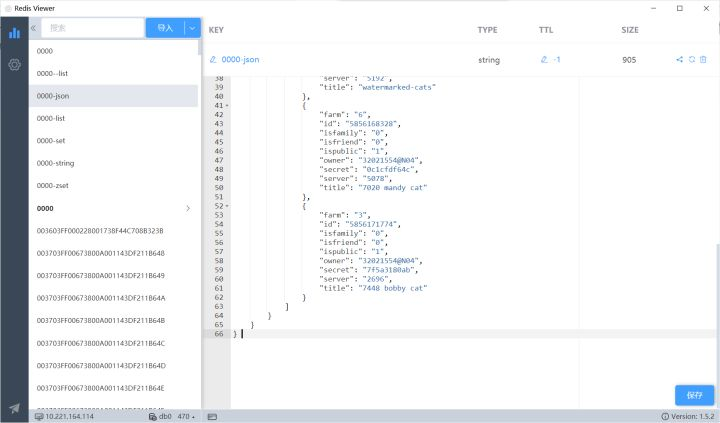Open the dropdown arrow beside the import button
The image size is (720, 423).
[192, 28]
